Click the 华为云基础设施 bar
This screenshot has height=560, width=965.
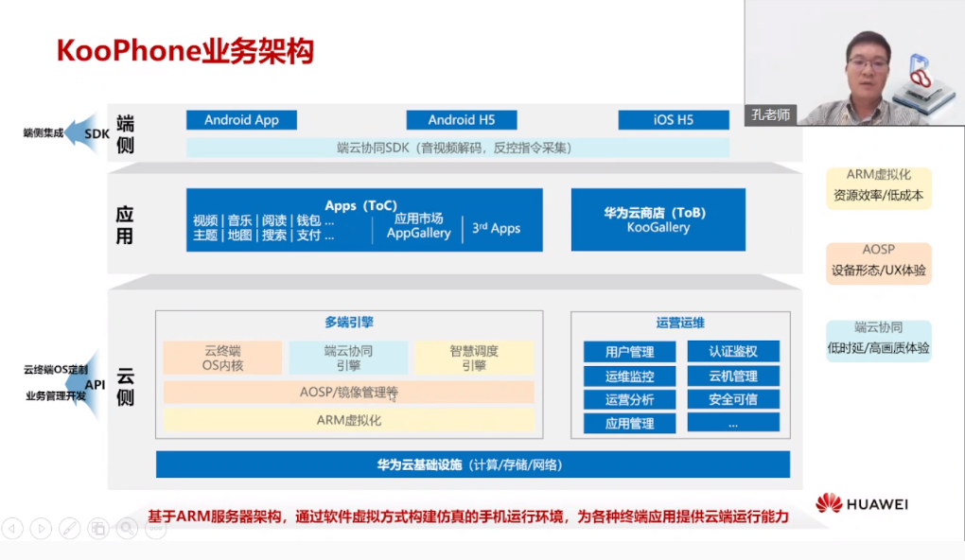[473, 464]
